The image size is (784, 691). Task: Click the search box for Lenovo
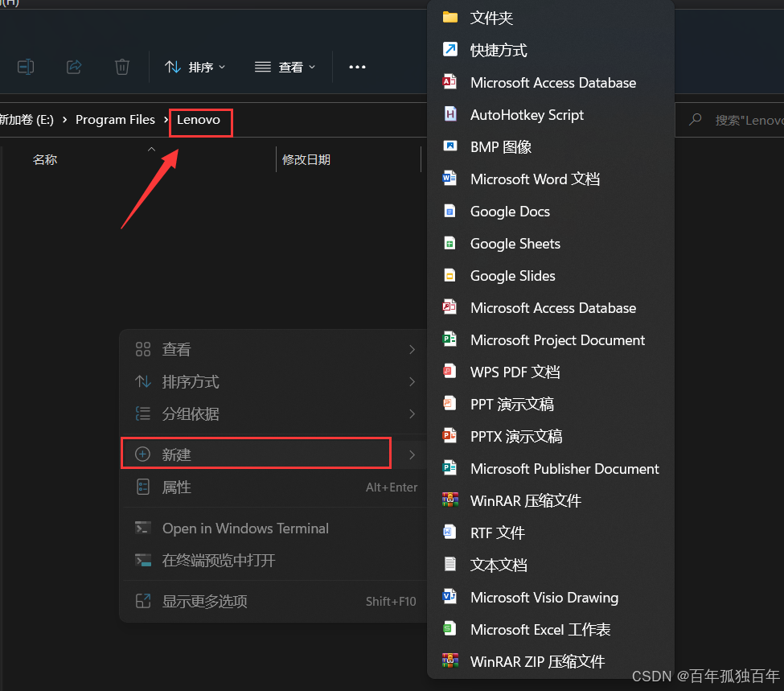pos(732,120)
